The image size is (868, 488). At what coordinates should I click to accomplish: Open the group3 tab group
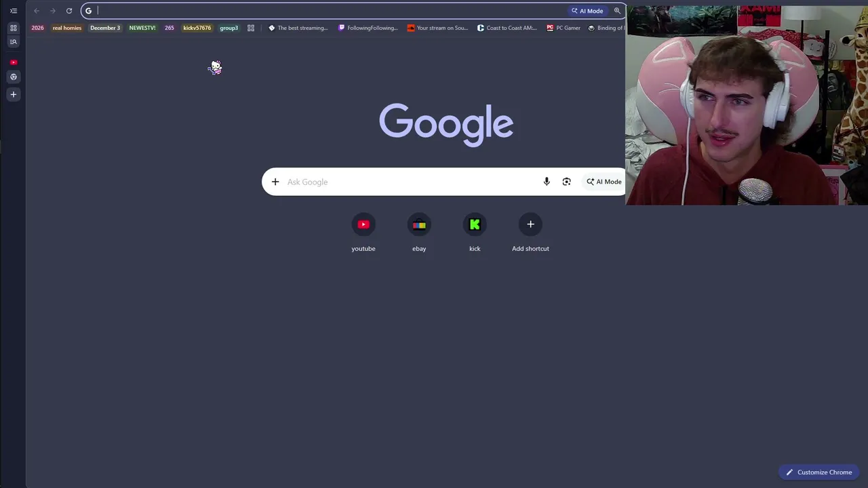pyautogui.click(x=229, y=28)
